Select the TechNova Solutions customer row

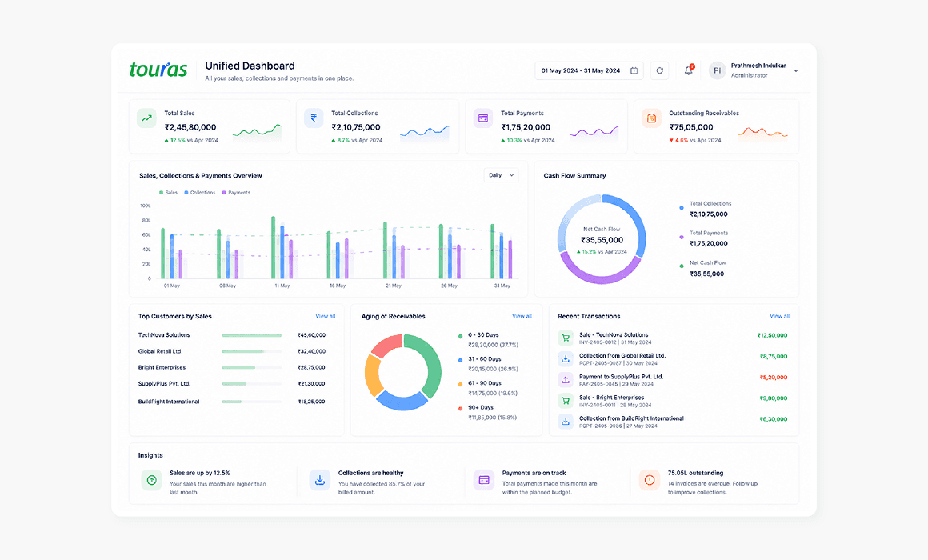tap(232, 335)
